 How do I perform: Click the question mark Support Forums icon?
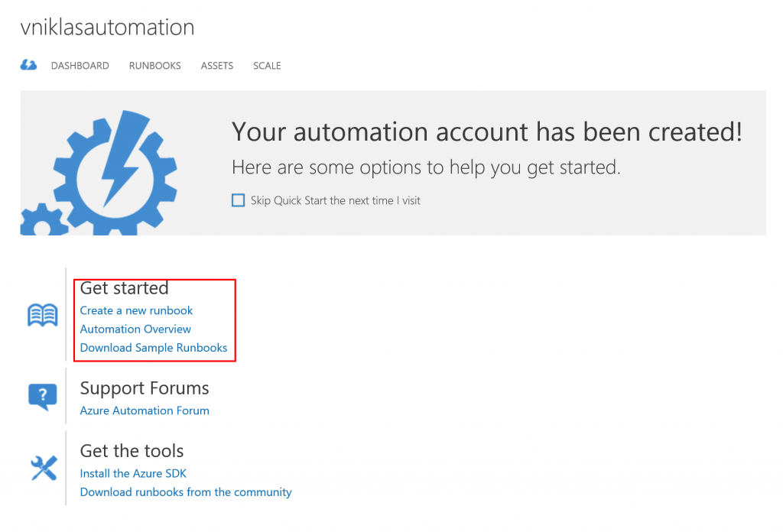click(x=43, y=397)
